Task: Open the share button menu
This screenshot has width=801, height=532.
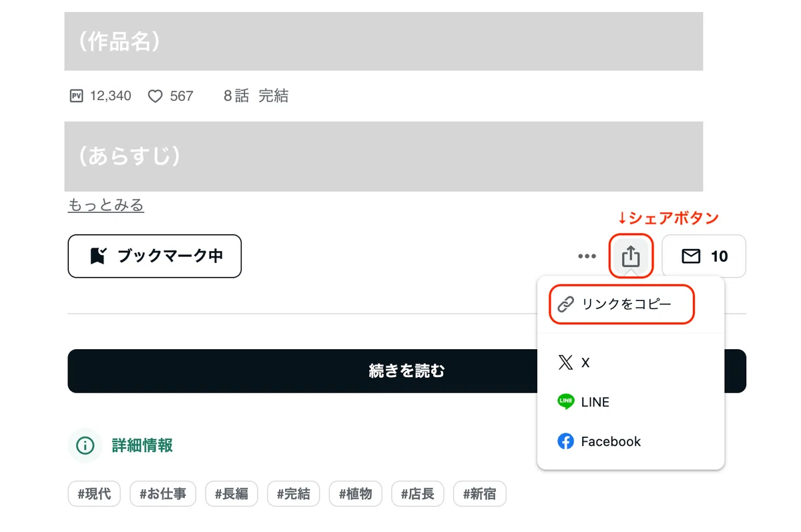Action: pyautogui.click(x=631, y=256)
